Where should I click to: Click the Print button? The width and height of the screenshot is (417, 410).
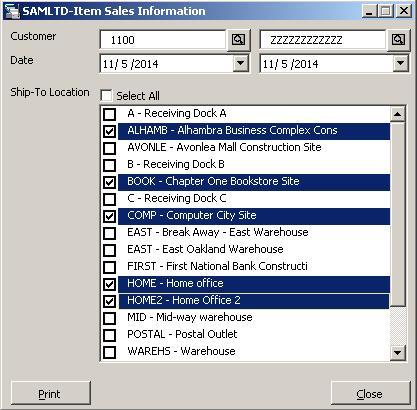[x=51, y=394]
